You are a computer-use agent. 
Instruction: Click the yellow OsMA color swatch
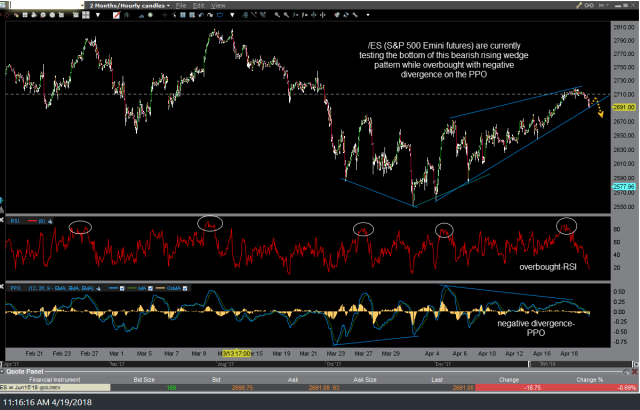(x=160, y=288)
